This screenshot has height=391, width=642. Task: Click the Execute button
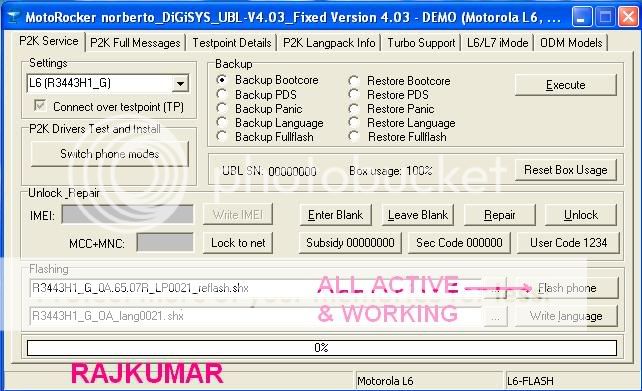[565, 85]
